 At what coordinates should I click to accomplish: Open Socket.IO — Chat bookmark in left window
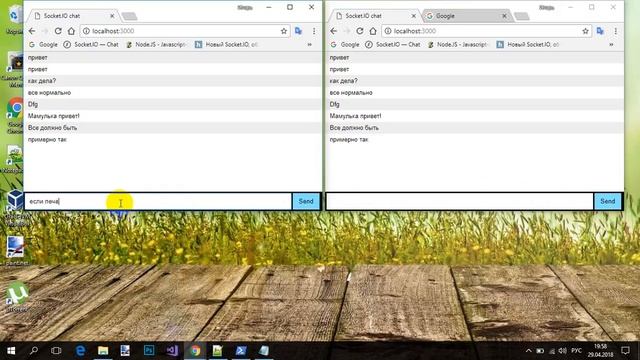click(x=91, y=44)
